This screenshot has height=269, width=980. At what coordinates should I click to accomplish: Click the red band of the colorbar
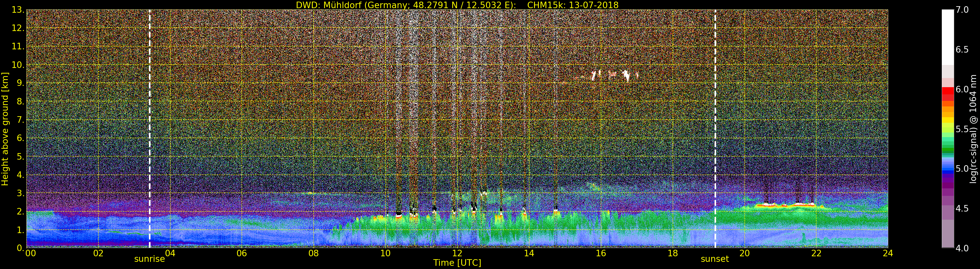948,94
